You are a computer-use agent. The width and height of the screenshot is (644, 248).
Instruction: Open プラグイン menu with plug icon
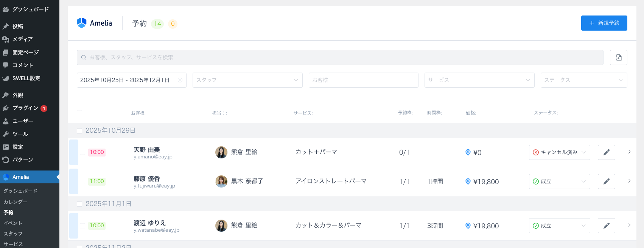25,108
